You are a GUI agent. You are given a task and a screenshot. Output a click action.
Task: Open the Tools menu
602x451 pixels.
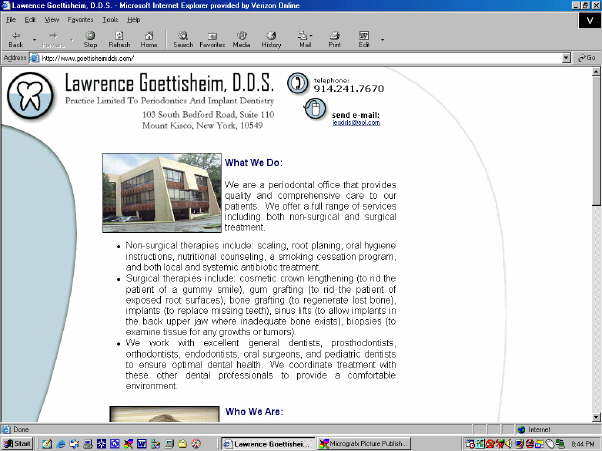click(x=110, y=20)
